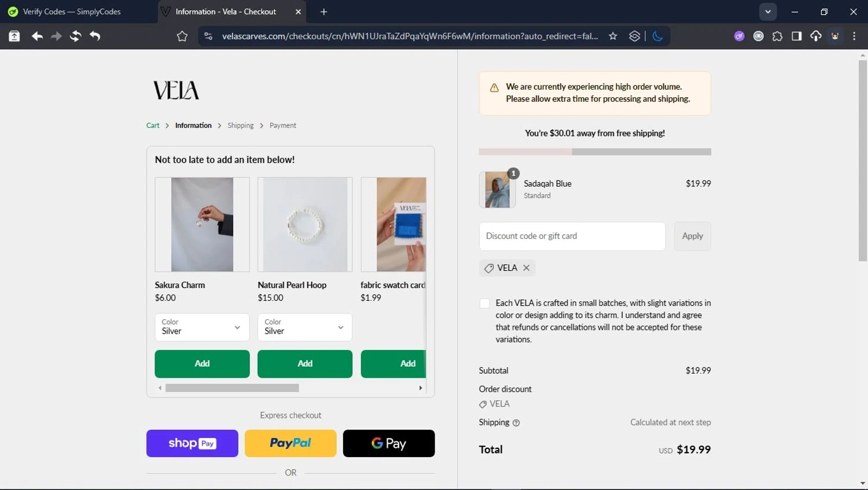This screenshot has height=490, width=868.
Task: Open Natural Pearl Hoop product image
Action: point(305,224)
